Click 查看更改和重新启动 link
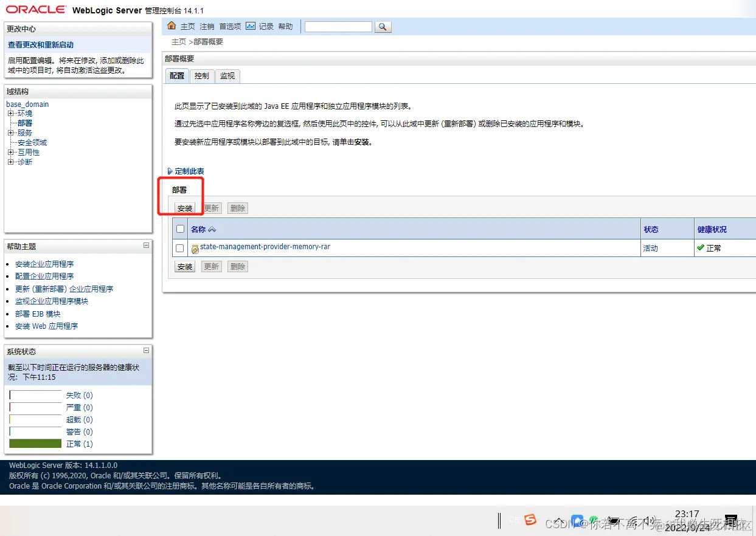Screen dimensions: 756x536 coord(41,45)
